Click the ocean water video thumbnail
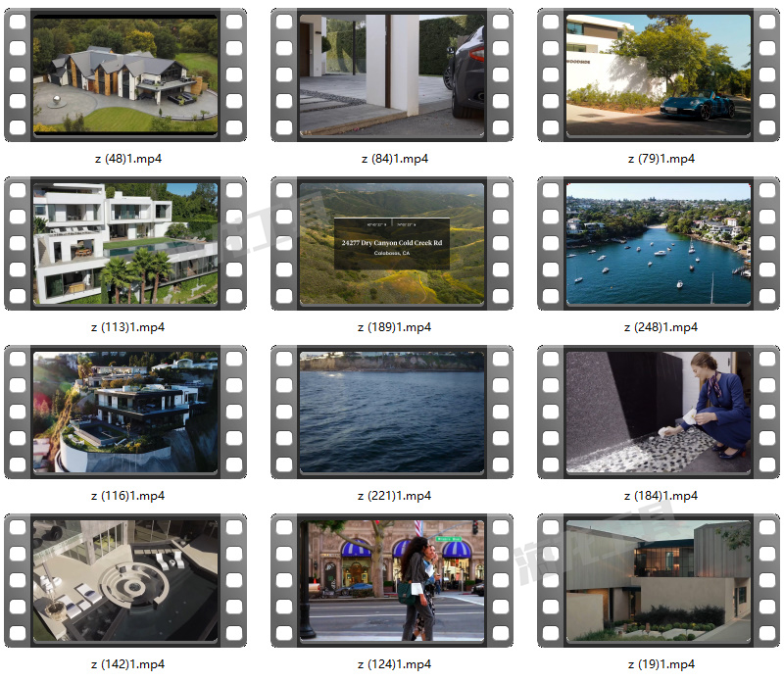Viewport: 784px width, 682px height. click(392, 413)
